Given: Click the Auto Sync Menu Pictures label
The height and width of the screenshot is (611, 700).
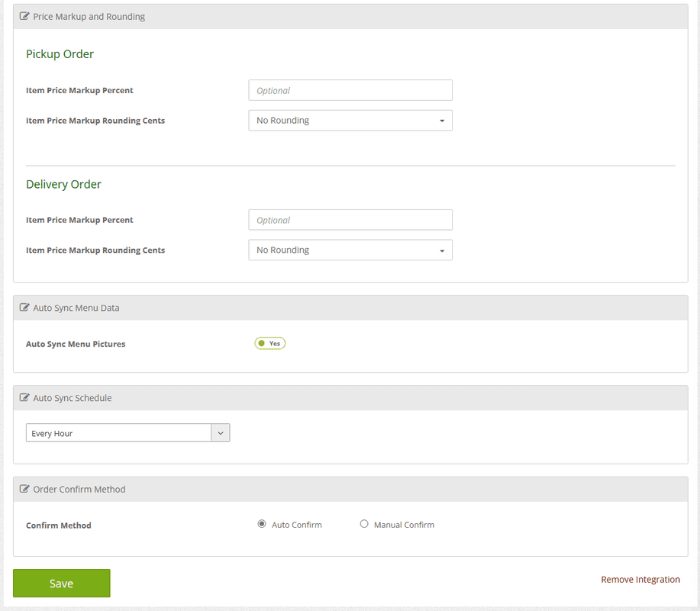Looking at the screenshot, I should pos(76,344).
